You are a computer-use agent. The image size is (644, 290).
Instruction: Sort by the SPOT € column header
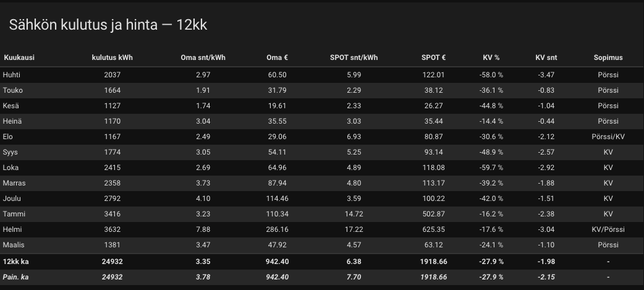[433, 58]
